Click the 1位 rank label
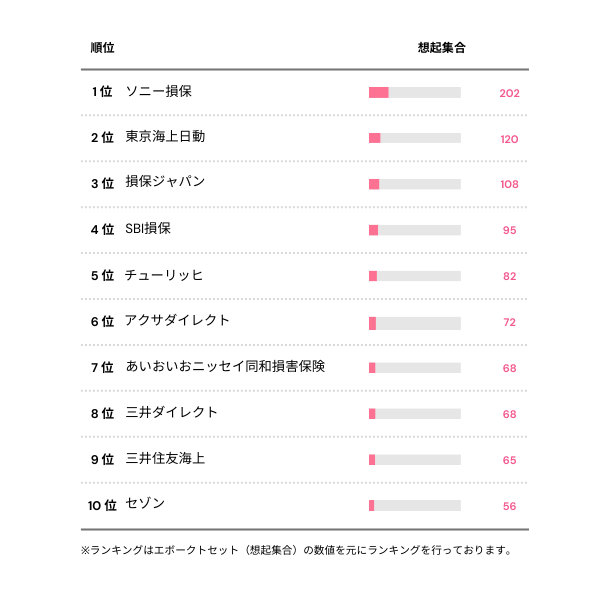This screenshot has height=600, width=600. [101, 92]
